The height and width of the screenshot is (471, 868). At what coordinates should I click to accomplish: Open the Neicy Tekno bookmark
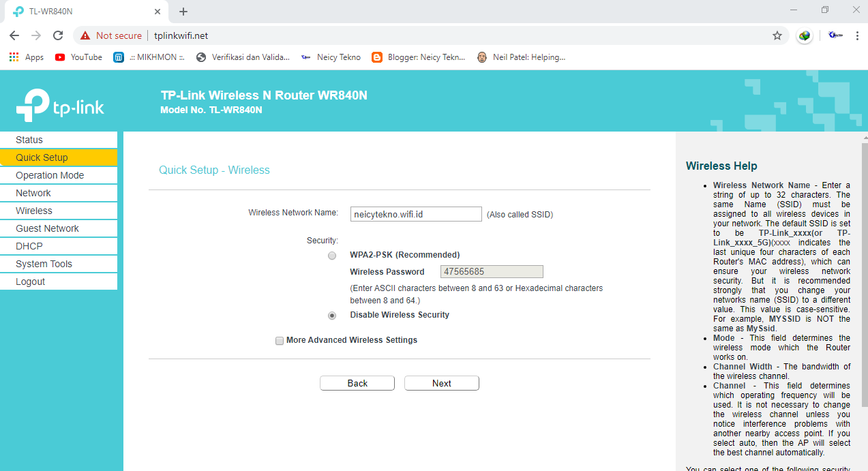click(x=331, y=57)
